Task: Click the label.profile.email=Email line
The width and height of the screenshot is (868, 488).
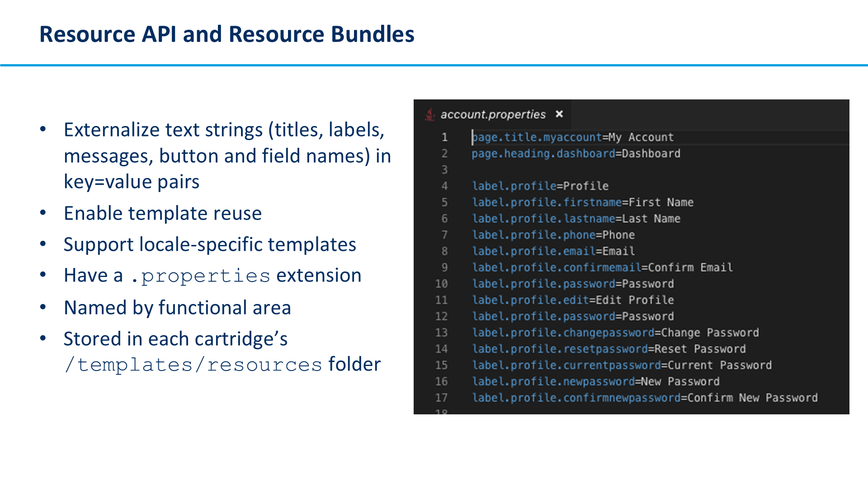Action: [x=553, y=251]
